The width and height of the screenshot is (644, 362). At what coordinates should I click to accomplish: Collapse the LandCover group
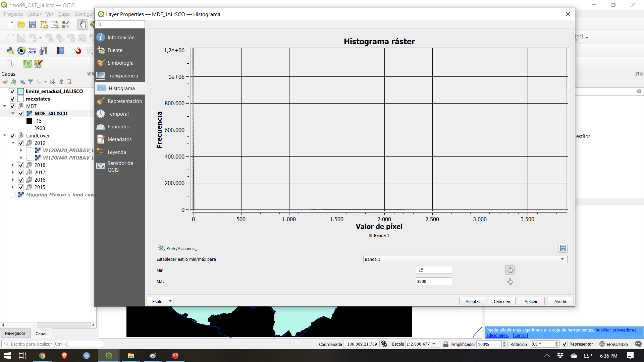[5, 136]
